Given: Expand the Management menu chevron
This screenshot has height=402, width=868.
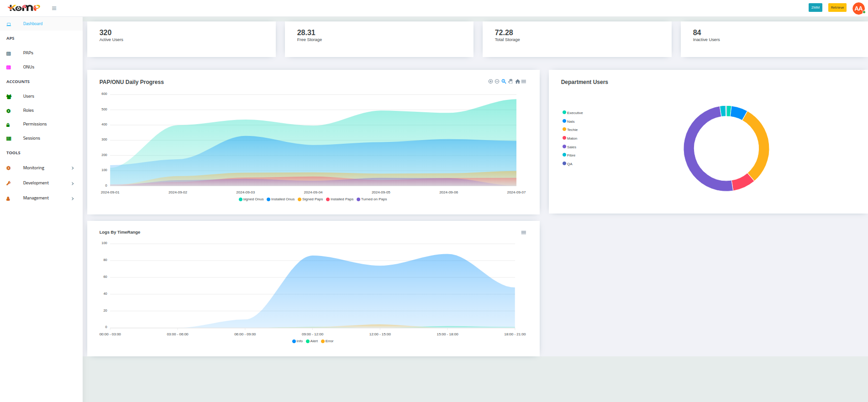Looking at the screenshot, I should [73, 198].
